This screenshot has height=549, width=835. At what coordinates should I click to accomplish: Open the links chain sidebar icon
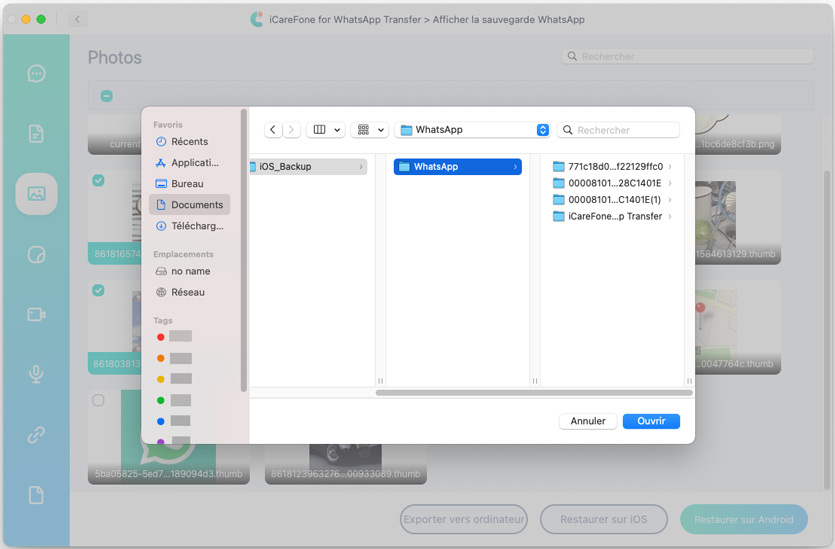[36, 435]
